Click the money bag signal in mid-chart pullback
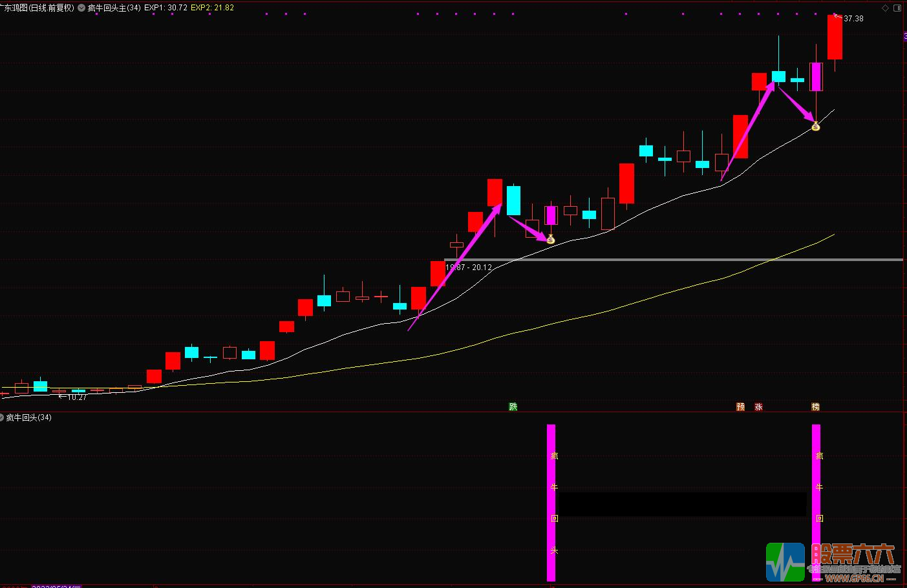907x588 pixels. coord(550,240)
